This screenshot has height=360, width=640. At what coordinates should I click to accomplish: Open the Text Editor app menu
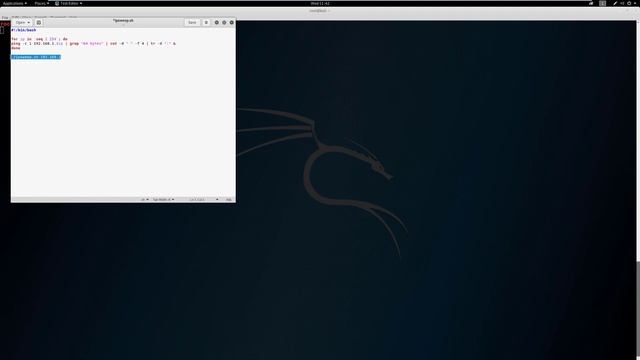click(x=69, y=3)
